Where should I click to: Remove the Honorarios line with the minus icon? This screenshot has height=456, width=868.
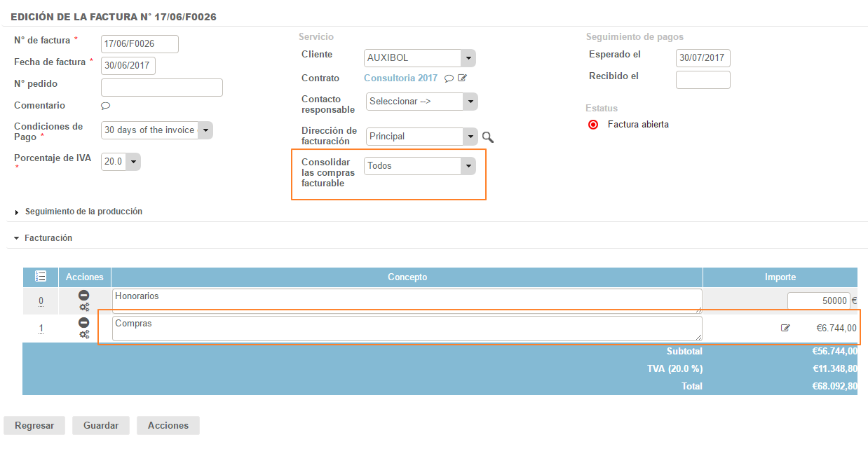[x=83, y=296]
